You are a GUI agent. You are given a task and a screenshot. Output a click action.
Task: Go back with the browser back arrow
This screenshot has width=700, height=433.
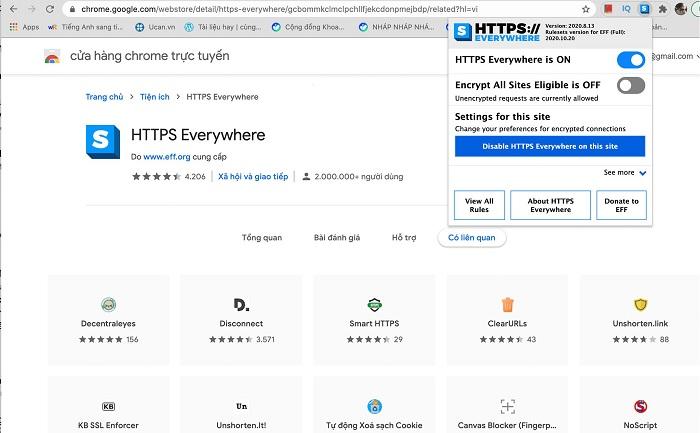(x=14, y=9)
